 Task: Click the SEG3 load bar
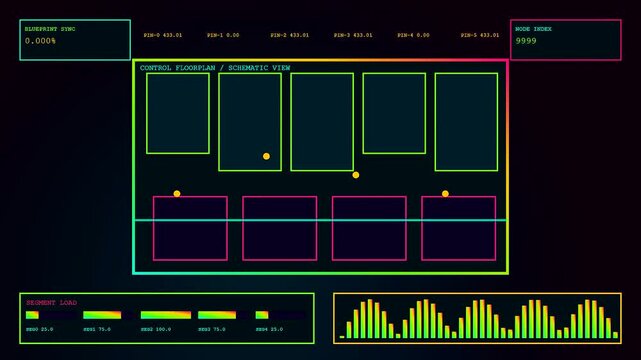pos(223,315)
